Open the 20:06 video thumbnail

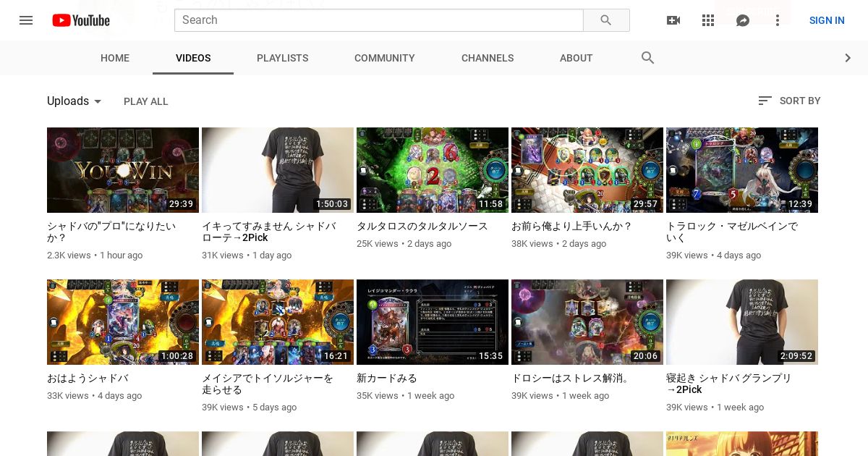click(587, 322)
